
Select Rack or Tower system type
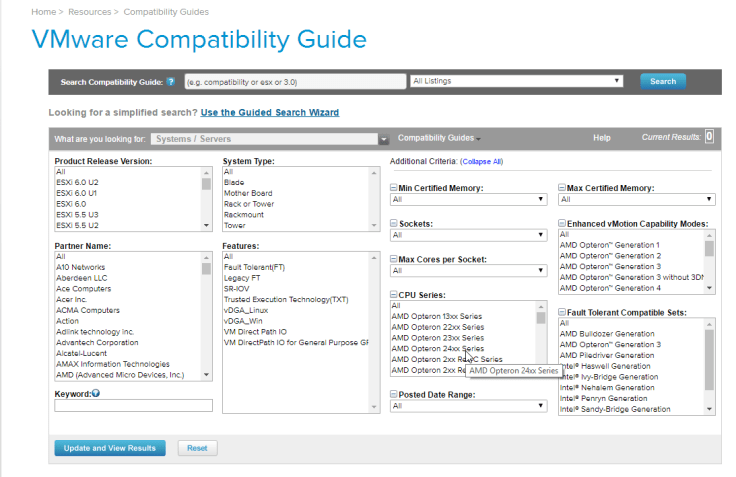(249, 204)
